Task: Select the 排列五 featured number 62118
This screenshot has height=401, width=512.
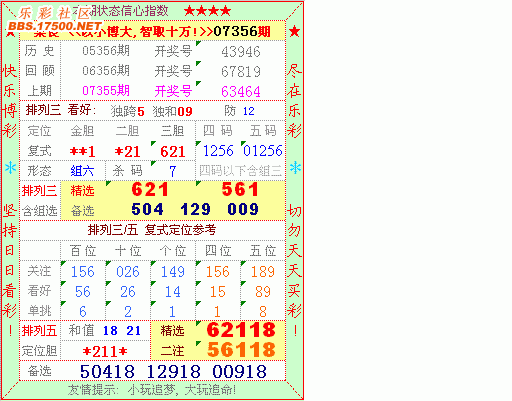Action: coord(241,330)
